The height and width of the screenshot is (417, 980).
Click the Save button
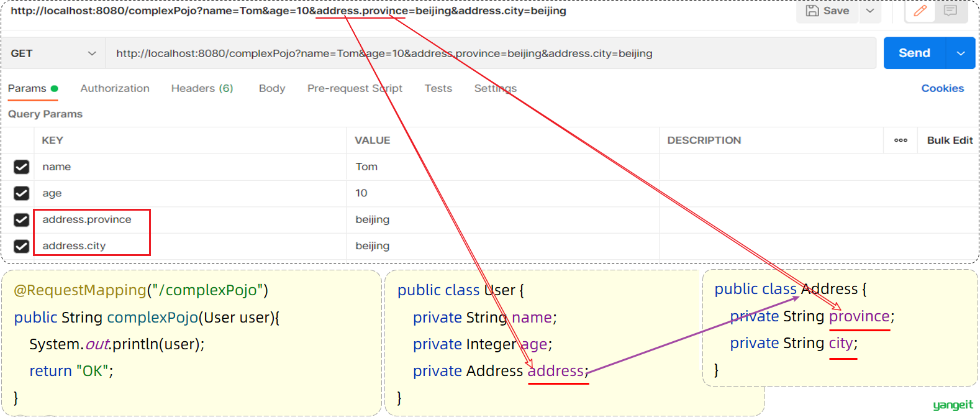pos(827,11)
